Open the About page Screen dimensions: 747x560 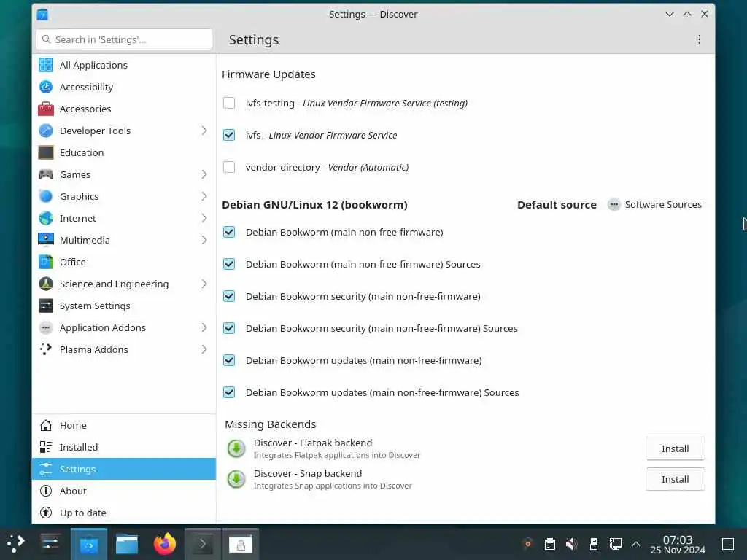124,491
